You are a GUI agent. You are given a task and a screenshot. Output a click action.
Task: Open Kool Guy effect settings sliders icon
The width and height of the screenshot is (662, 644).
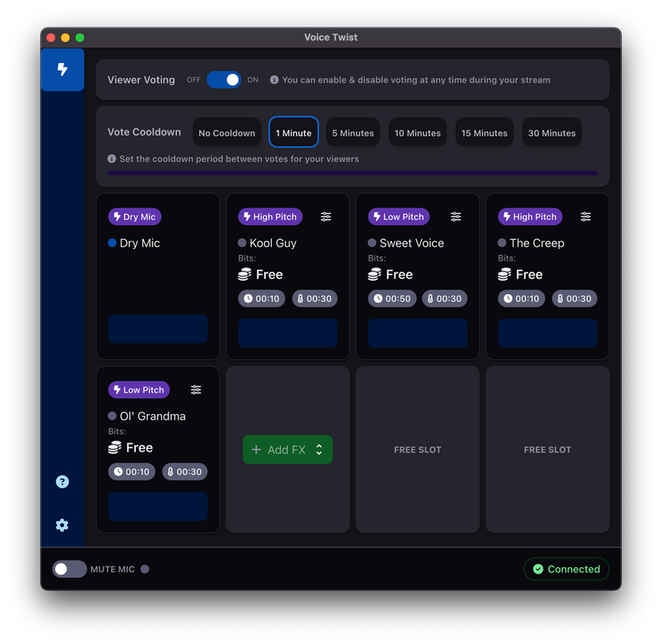(x=326, y=217)
